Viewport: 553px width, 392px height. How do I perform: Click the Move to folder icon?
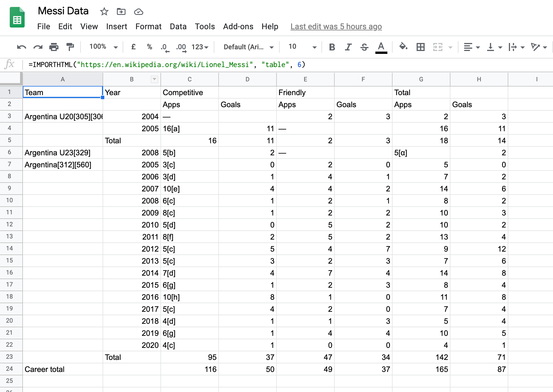(x=121, y=12)
